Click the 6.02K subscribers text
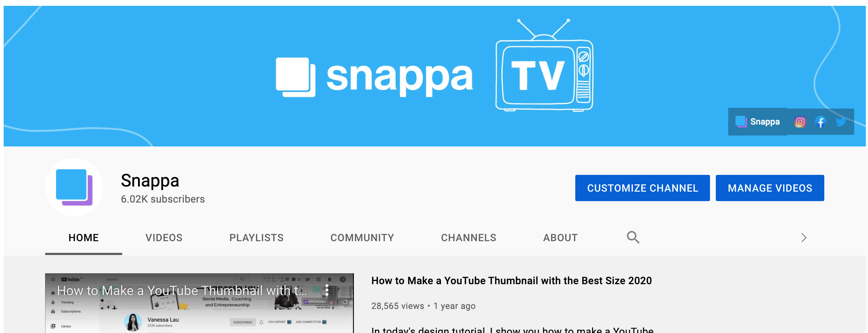Screen dimensions: 868x333 point(163,199)
